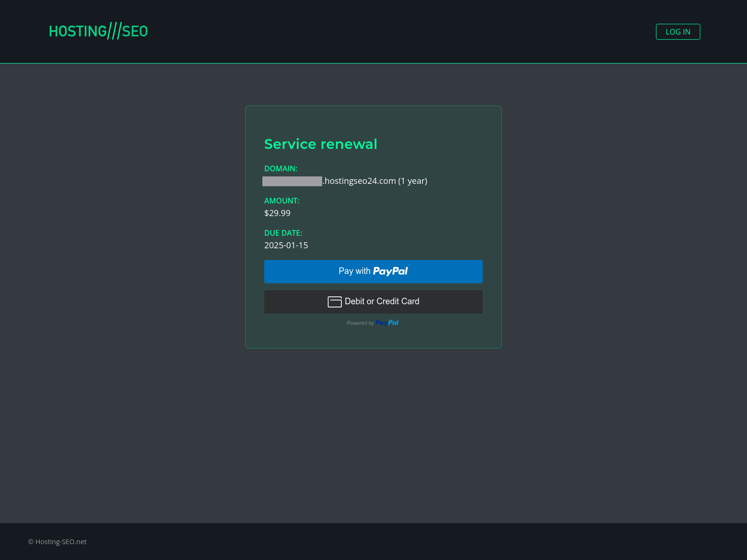Click the © Hosting-SEO.net footer text
Screen dimensions: 747x560
pos(57,542)
